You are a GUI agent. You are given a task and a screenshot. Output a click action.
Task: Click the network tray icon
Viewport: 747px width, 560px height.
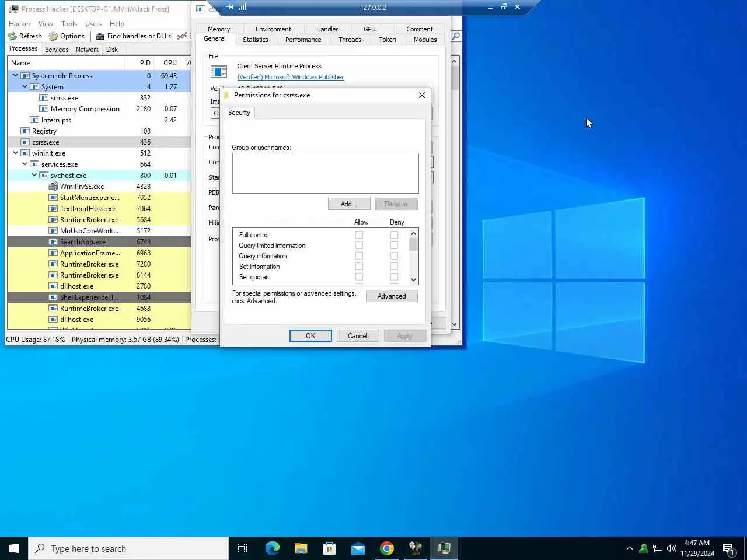coord(658,548)
